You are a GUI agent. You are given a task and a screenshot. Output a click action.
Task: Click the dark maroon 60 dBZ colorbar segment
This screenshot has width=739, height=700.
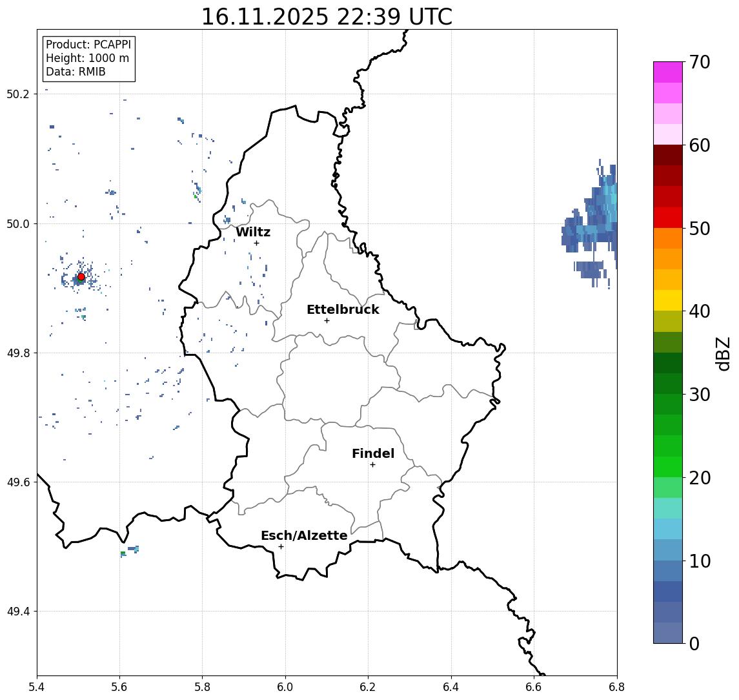668,155
